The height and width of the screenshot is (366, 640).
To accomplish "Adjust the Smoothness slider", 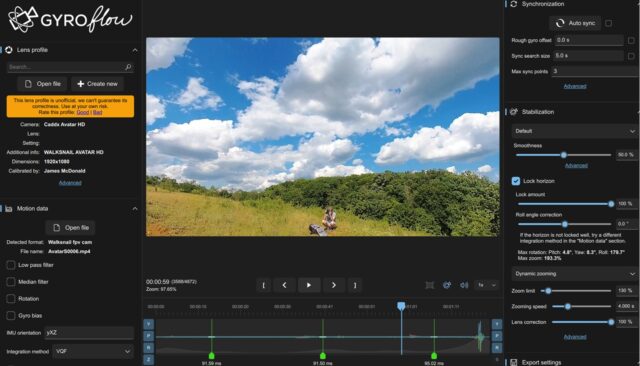I will [564, 155].
